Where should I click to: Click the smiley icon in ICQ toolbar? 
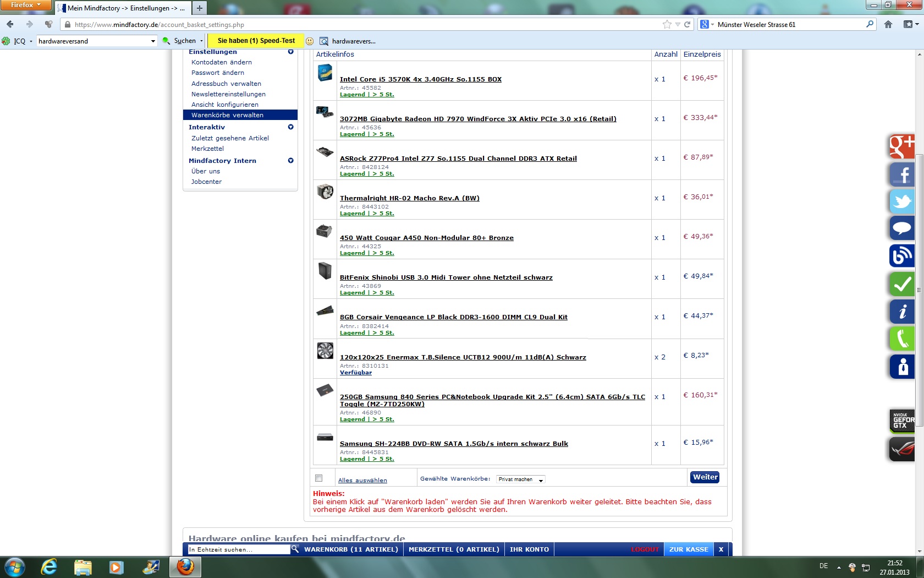[310, 41]
